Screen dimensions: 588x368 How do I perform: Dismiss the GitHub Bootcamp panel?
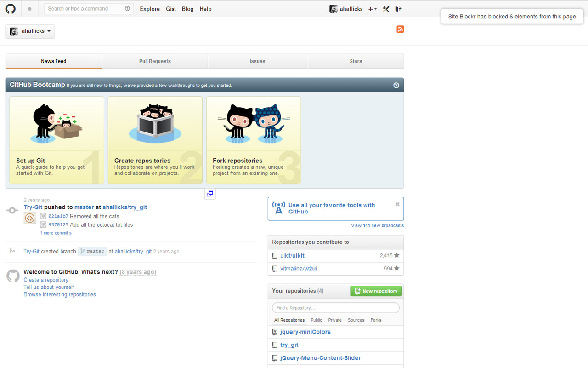pyautogui.click(x=396, y=85)
